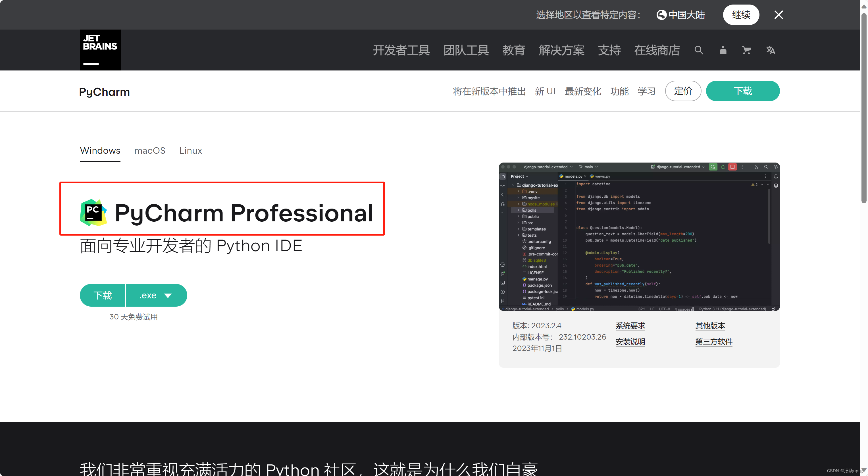Click the JetBrains logo

(x=100, y=49)
